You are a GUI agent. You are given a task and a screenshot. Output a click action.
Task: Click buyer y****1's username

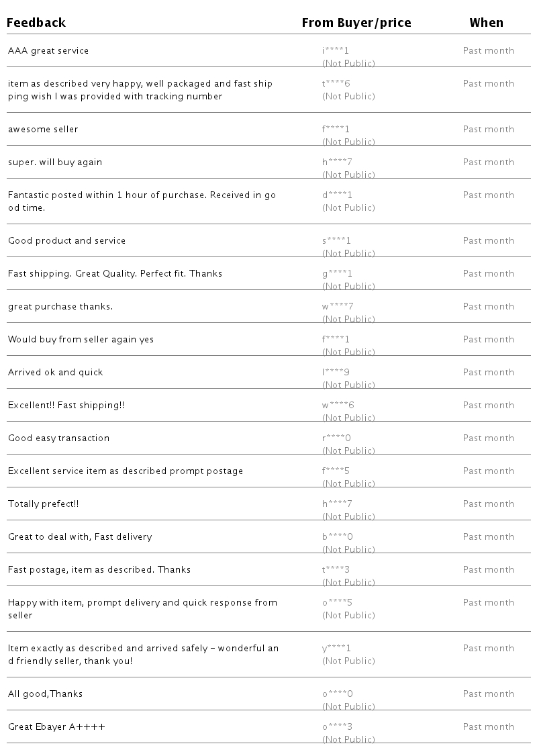[x=336, y=649]
